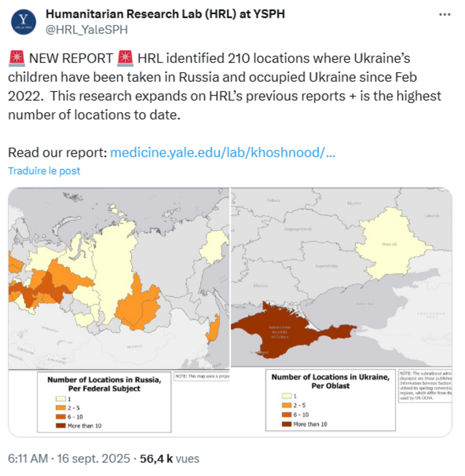This screenshot has height=476, width=465.
Task: Click the 'Number of Locations in Russia' legend title
Action: [104, 383]
